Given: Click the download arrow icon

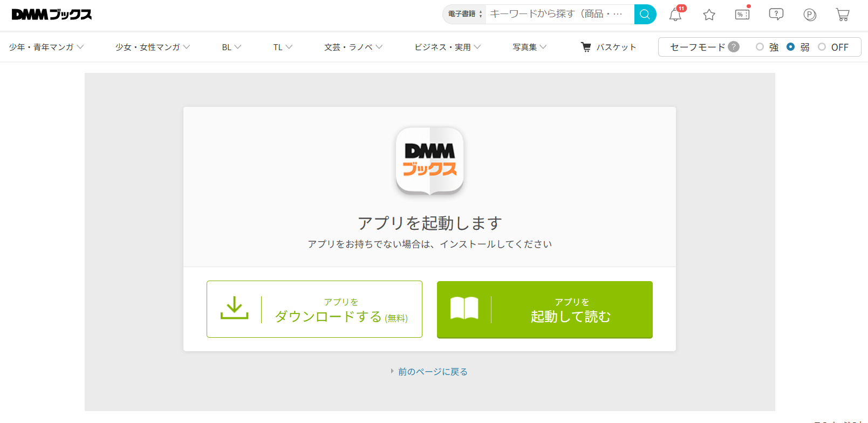Looking at the screenshot, I should 234,308.
